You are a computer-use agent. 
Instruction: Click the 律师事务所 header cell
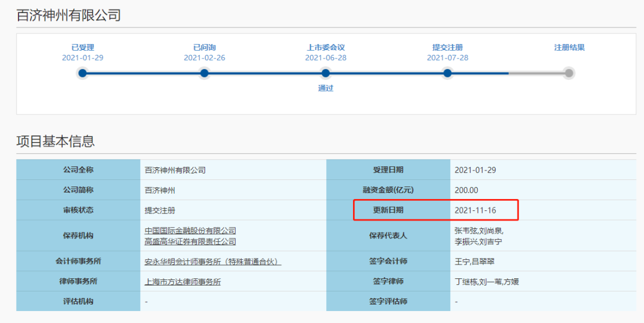[x=78, y=281]
